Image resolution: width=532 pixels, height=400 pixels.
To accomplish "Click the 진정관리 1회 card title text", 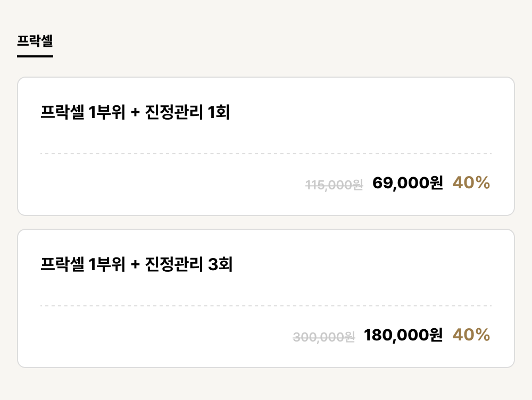I will (135, 112).
